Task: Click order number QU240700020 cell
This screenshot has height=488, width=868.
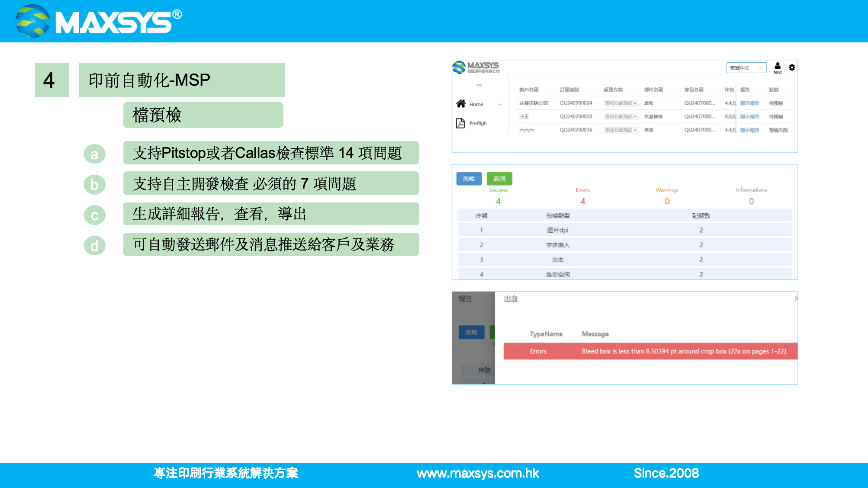Action: (x=576, y=117)
